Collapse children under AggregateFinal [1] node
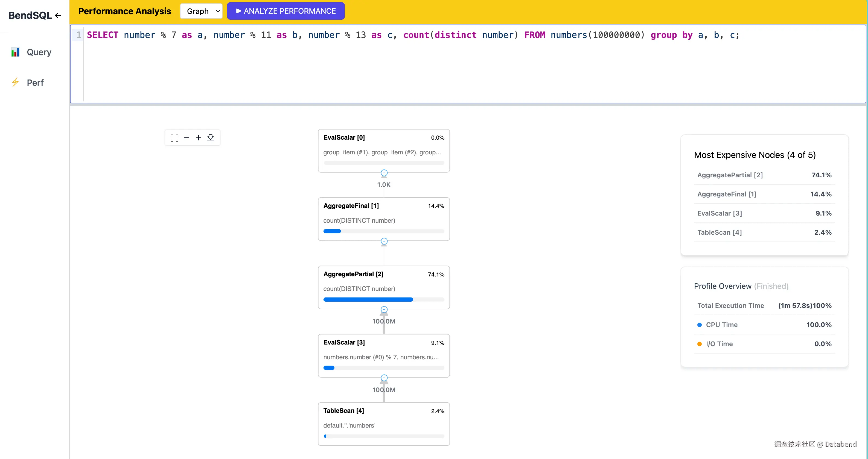 click(384, 241)
